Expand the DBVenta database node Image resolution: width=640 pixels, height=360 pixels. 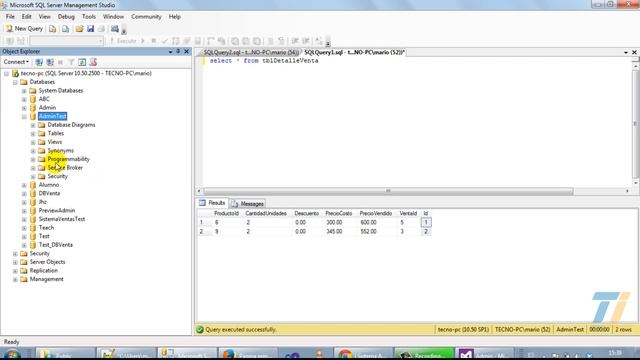pyautogui.click(x=24, y=193)
